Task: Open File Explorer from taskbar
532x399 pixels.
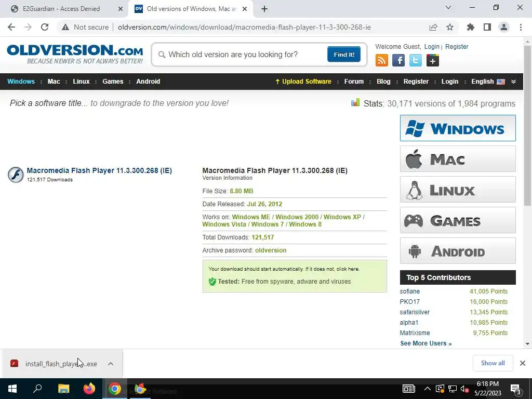Action: click(63, 389)
